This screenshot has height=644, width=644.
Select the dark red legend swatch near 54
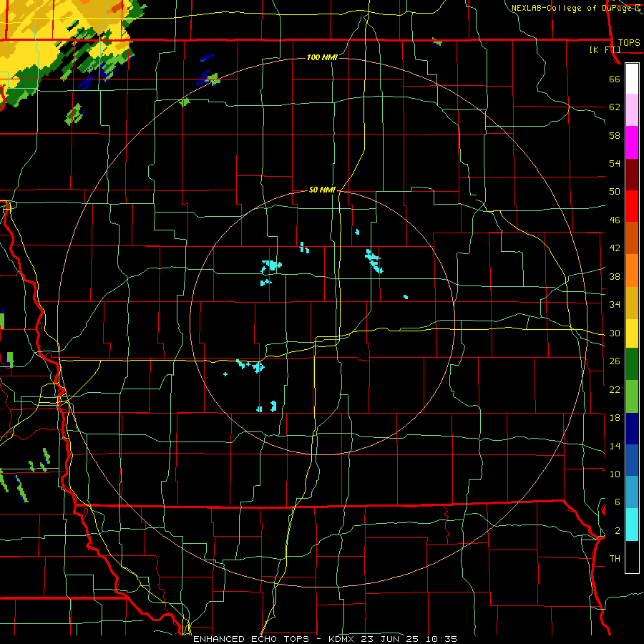[632, 175]
